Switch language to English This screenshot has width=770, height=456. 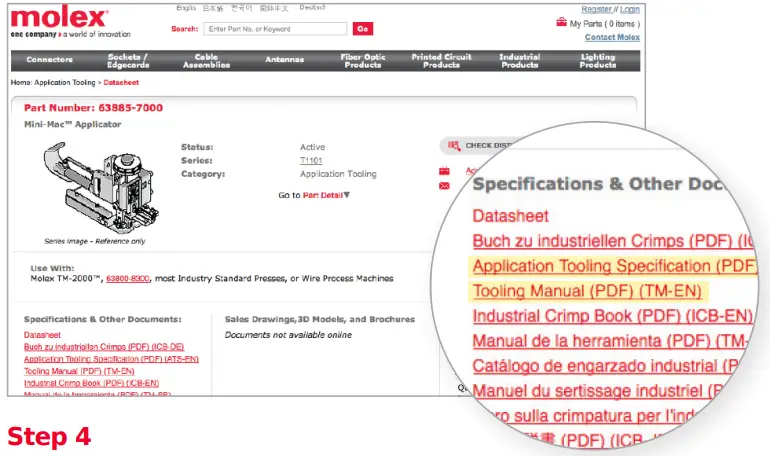(186, 8)
